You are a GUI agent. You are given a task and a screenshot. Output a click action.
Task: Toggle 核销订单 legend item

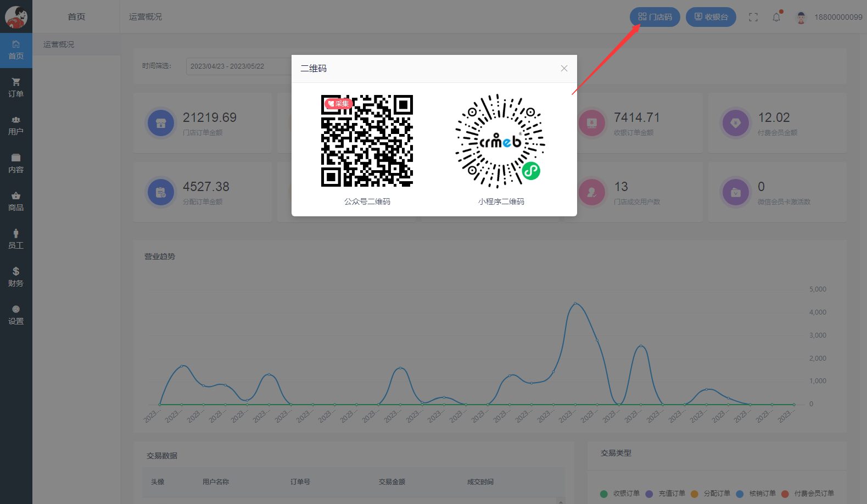[x=756, y=494]
